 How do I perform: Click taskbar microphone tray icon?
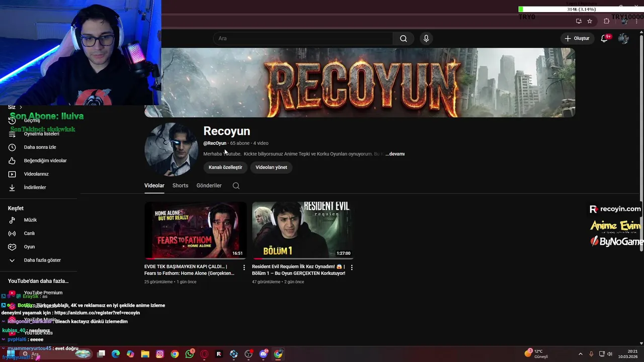click(x=591, y=354)
